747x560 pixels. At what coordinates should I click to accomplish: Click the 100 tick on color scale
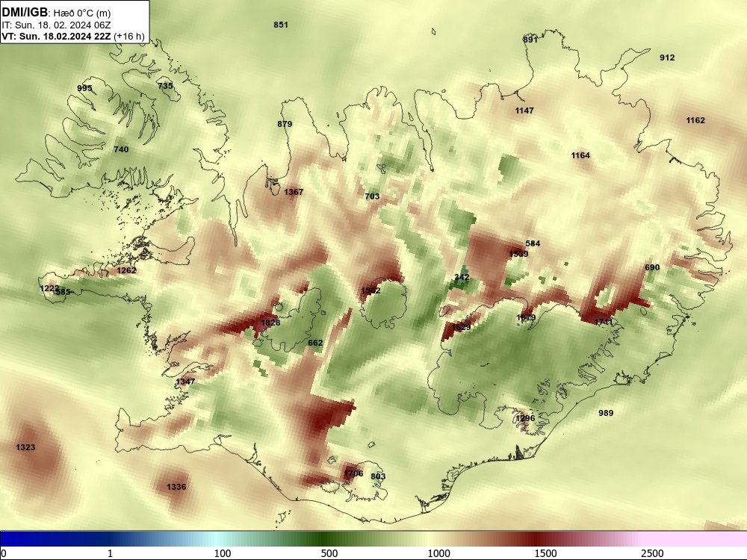pos(223,554)
